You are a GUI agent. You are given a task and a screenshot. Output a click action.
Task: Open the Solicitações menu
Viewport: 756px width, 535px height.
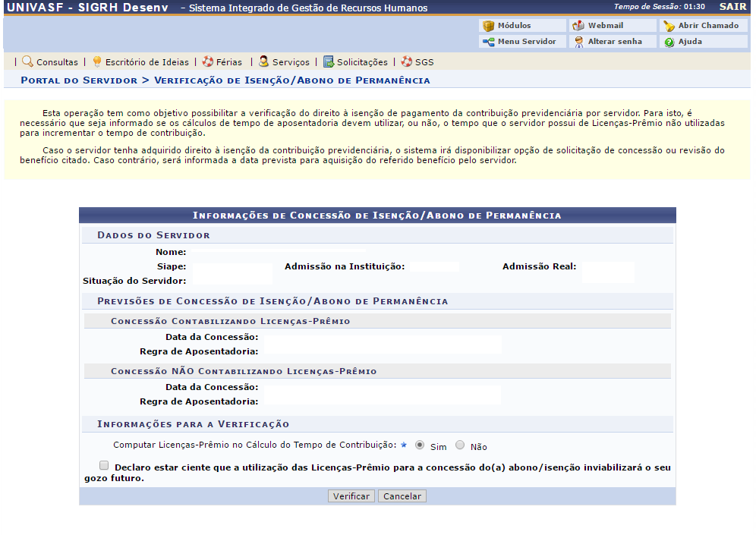(x=361, y=62)
